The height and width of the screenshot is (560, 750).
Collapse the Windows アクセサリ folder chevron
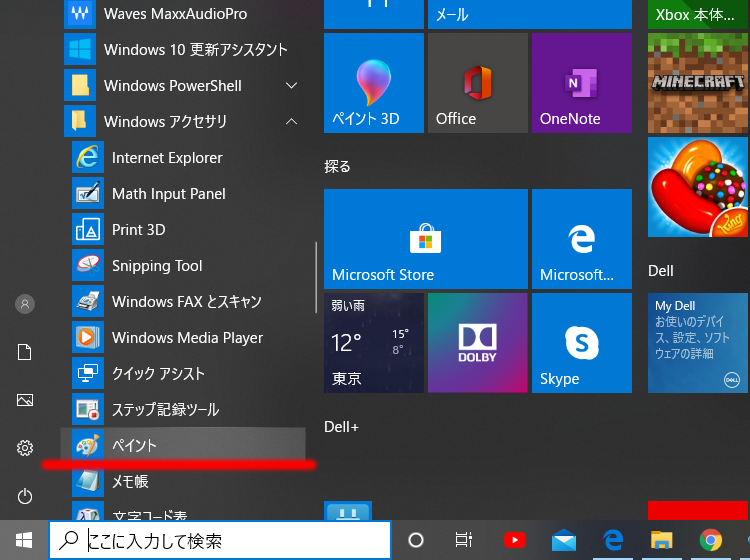pos(291,121)
